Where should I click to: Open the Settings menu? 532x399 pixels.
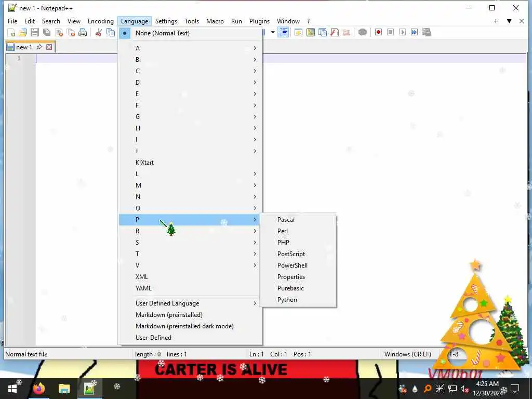point(166,21)
